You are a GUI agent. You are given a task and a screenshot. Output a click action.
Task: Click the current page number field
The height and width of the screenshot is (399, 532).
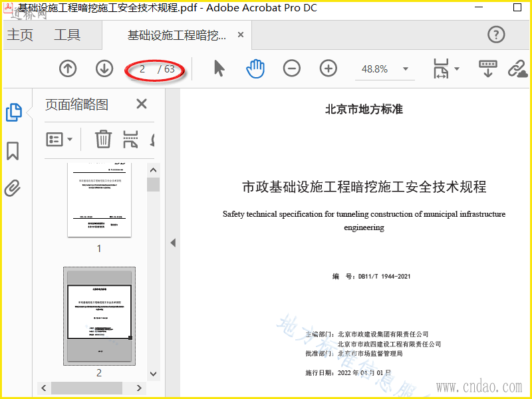(x=142, y=69)
